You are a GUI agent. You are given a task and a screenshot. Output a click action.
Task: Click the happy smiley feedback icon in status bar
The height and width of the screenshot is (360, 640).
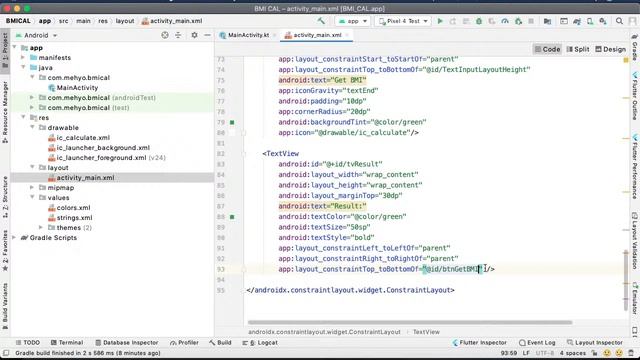pyautogui.click(x=607, y=353)
